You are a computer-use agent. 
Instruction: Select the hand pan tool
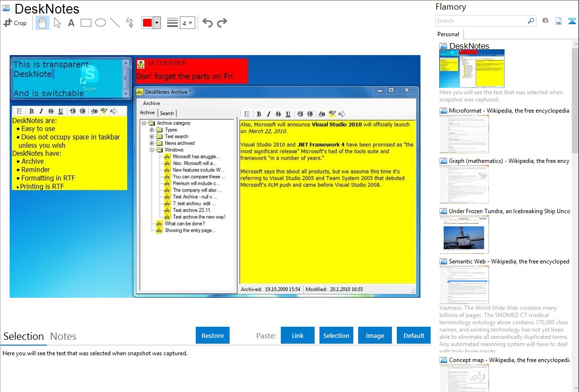42,23
